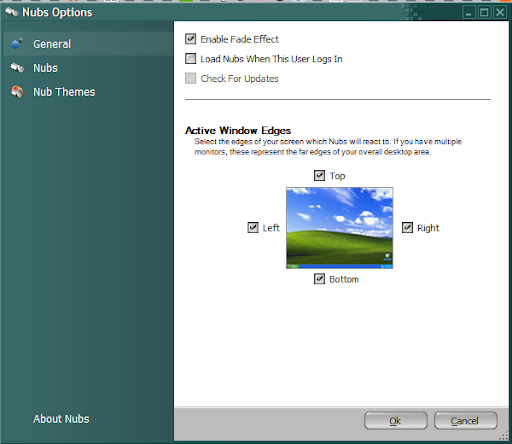Screen dimensions: 512x444
Task: Uncheck the Right edge checkbox
Action: (407, 228)
